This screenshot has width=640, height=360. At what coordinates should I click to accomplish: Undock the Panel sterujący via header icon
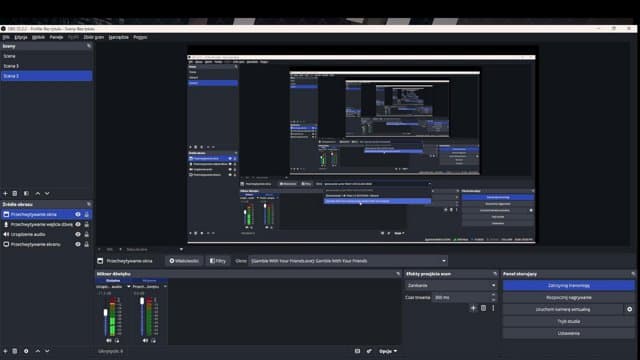[633, 274]
